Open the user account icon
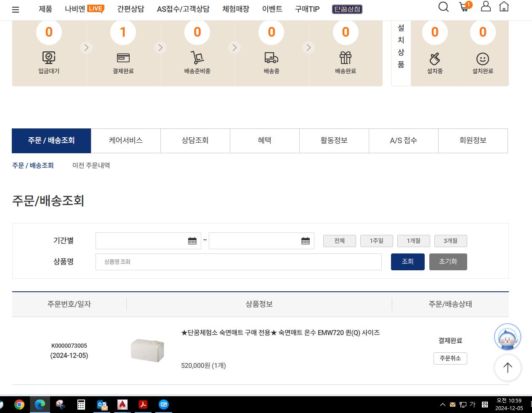The height and width of the screenshot is (413, 532). tap(486, 6)
